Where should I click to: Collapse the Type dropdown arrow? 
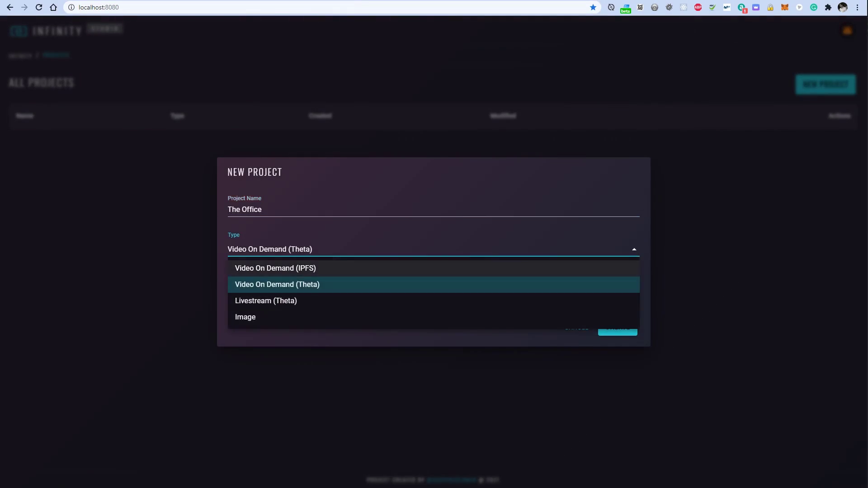634,249
